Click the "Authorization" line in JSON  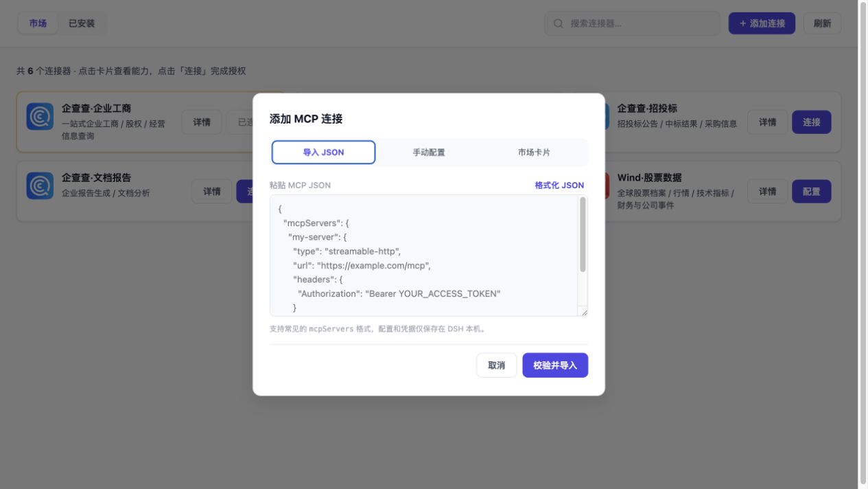399,294
